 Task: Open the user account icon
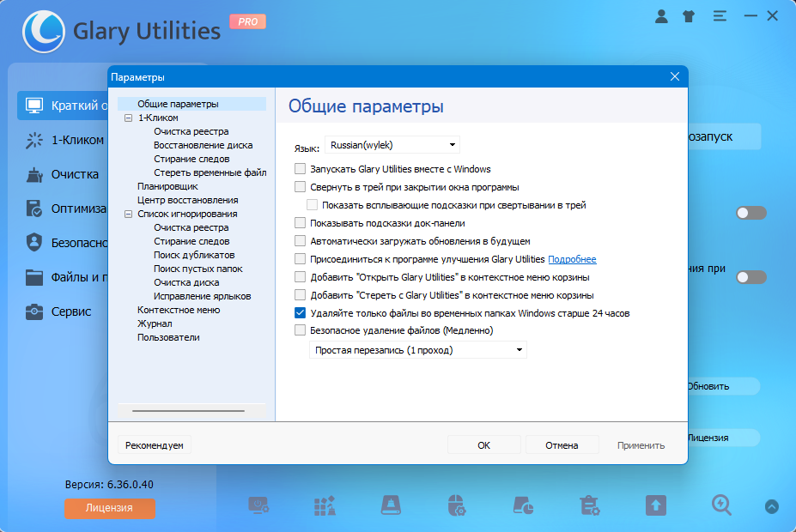661,16
